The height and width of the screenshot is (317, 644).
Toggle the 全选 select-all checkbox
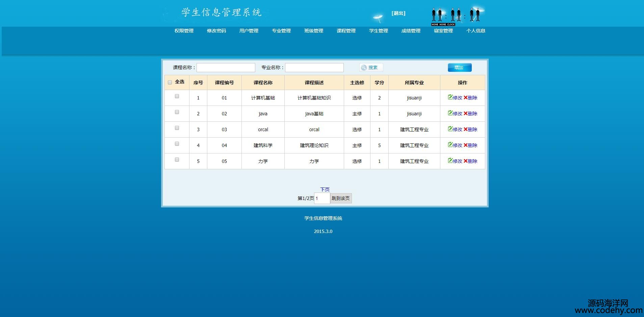170,82
